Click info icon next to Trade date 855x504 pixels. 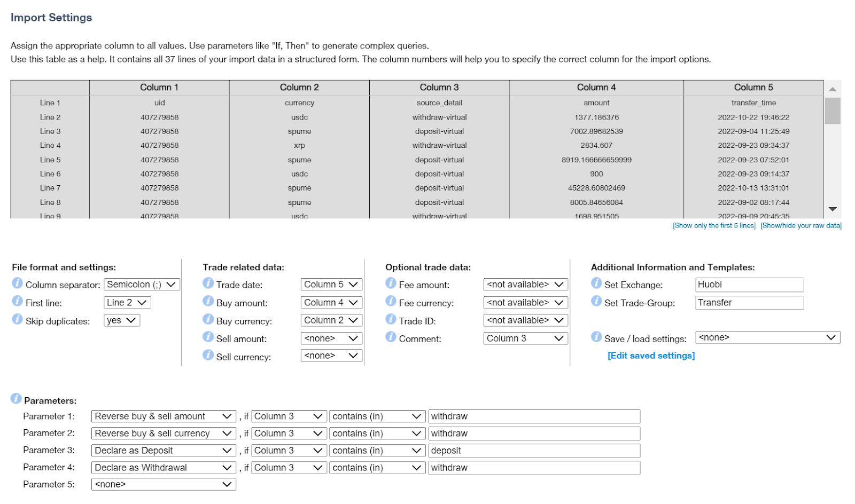click(x=208, y=283)
